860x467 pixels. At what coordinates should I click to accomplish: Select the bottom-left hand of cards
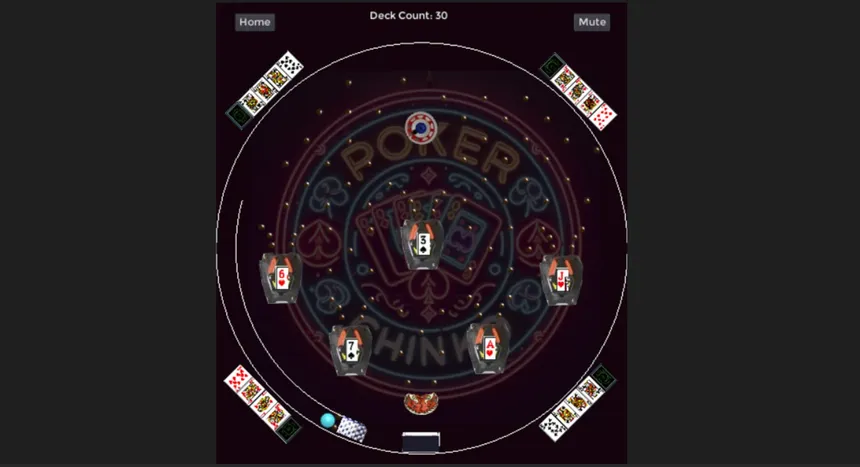click(263, 403)
